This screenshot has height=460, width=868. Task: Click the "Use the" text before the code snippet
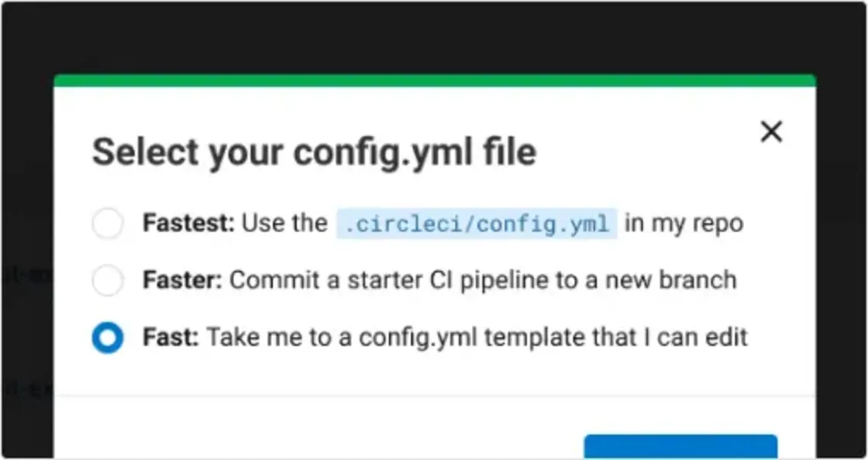click(284, 224)
